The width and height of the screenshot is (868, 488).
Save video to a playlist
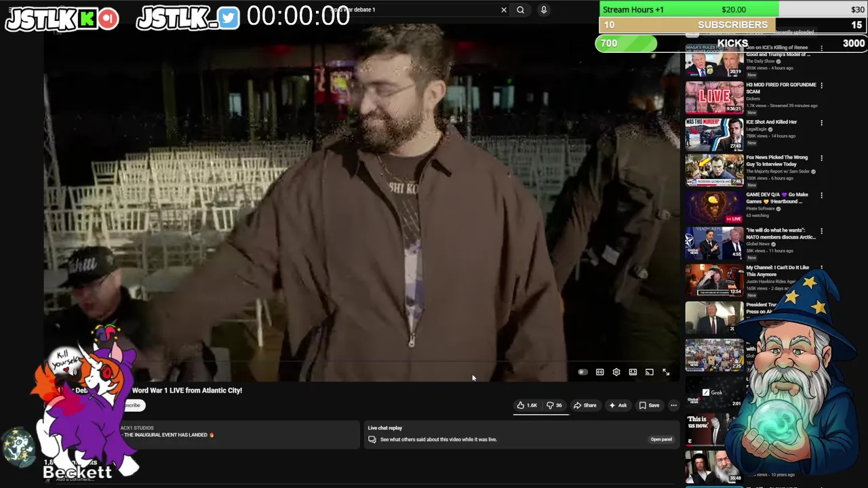tap(649, 405)
